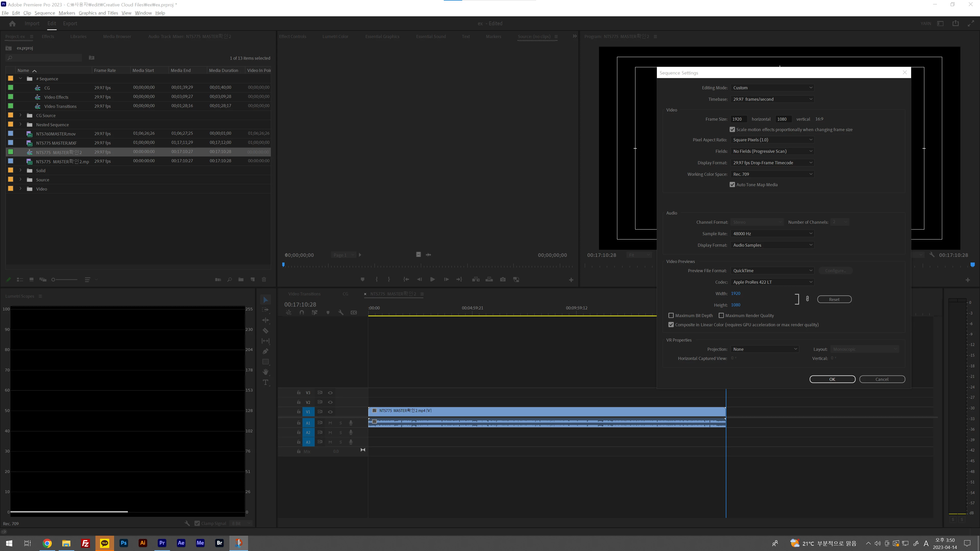Click OK in Sequence Settings
Image resolution: width=980 pixels, height=551 pixels.
[x=832, y=379]
